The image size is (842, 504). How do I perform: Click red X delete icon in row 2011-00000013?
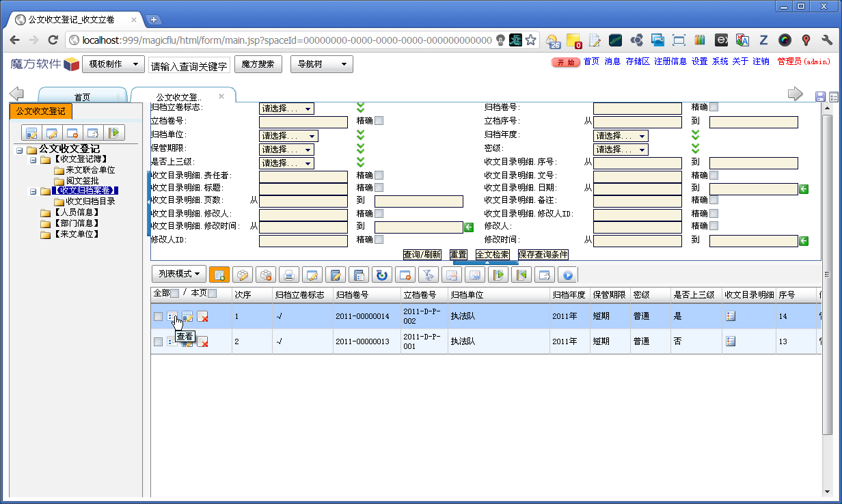[202, 341]
